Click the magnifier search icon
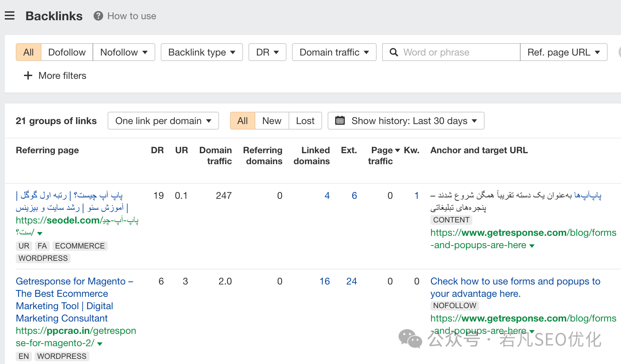Viewport: 621px width, 364px height. point(394,52)
